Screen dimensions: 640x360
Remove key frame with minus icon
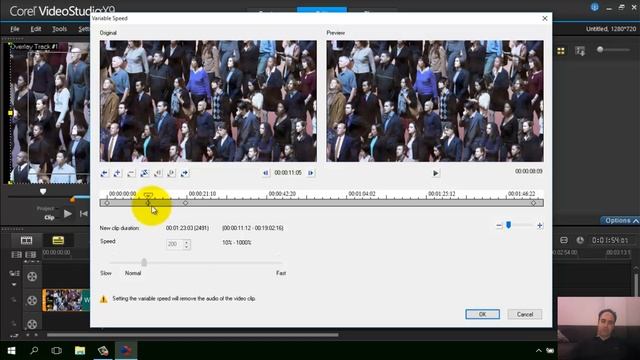(131, 173)
